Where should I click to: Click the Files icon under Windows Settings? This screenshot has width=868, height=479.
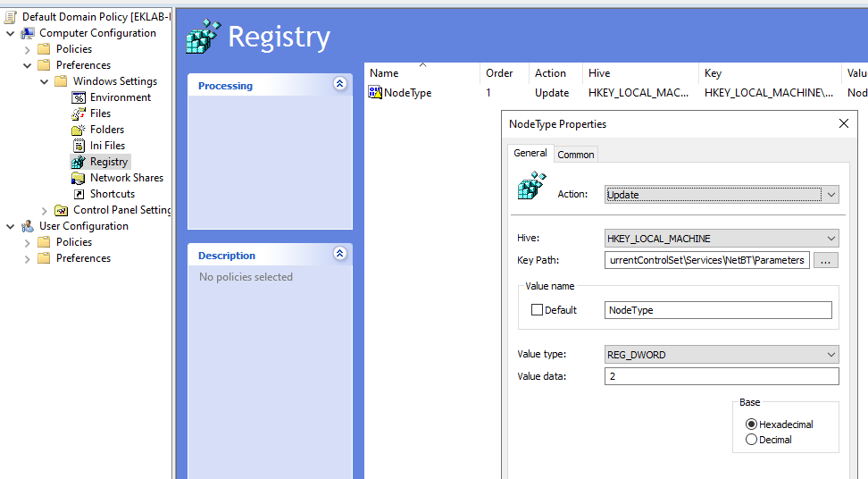(x=79, y=113)
